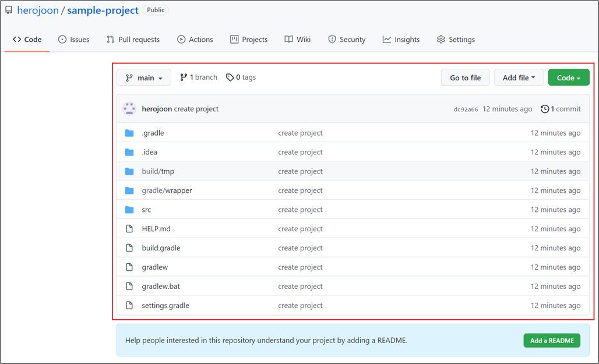Open the Code tab
599x364 pixels.
pos(27,40)
